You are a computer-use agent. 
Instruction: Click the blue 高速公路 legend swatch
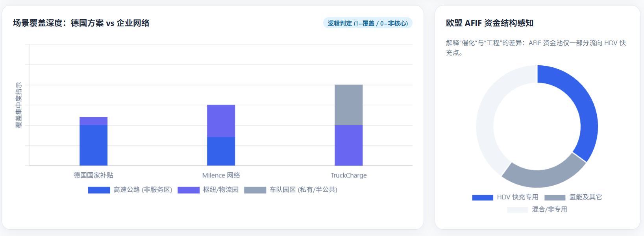click(x=99, y=190)
